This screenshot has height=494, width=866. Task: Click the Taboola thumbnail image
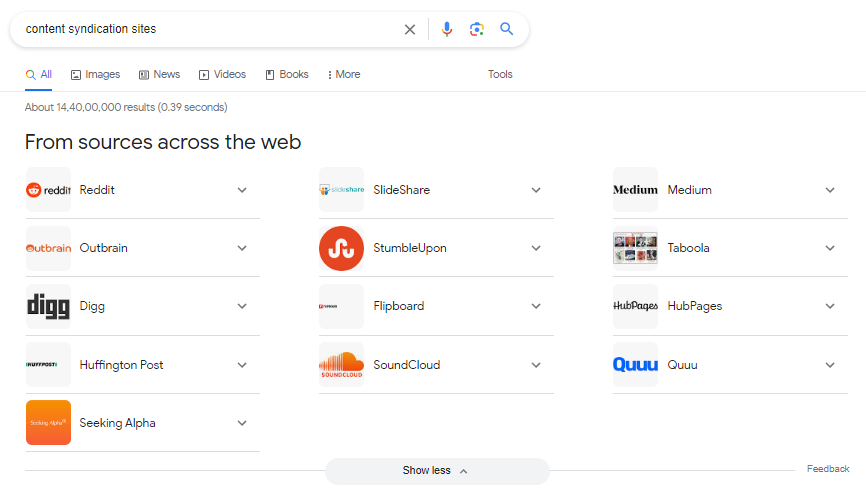(x=635, y=248)
